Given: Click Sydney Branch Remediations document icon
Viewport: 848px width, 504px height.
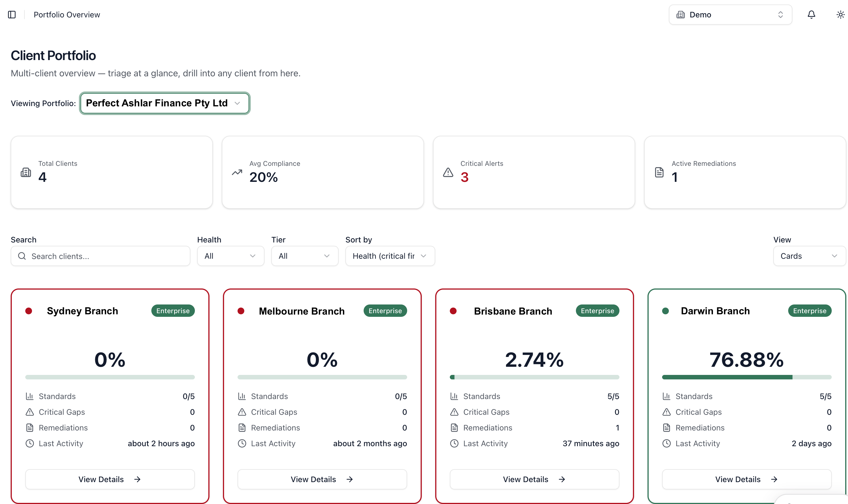Looking at the screenshot, I should click(x=29, y=428).
